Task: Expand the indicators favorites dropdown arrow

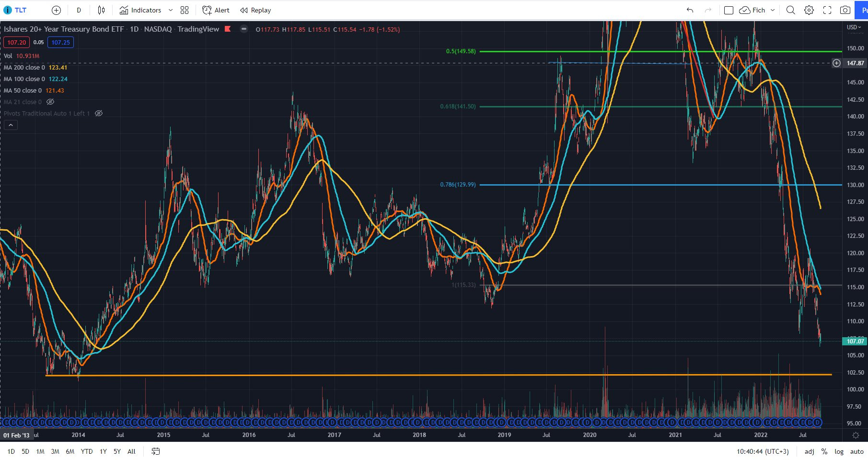Action: pyautogui.click(x=170, y=10)
